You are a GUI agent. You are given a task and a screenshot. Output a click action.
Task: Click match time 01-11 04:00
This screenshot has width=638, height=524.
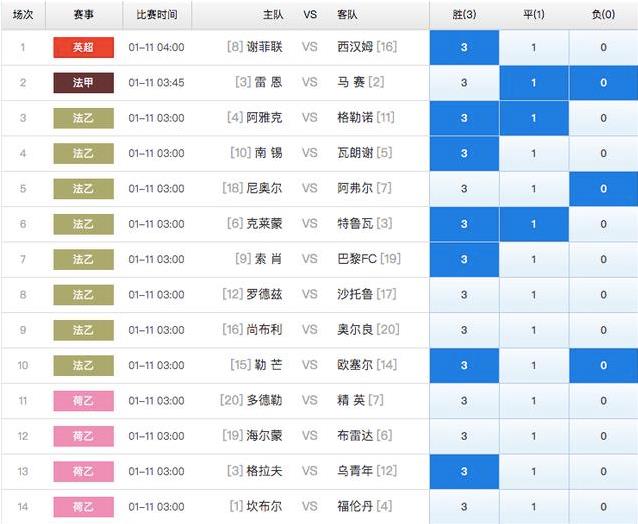[x=157, y=48]
